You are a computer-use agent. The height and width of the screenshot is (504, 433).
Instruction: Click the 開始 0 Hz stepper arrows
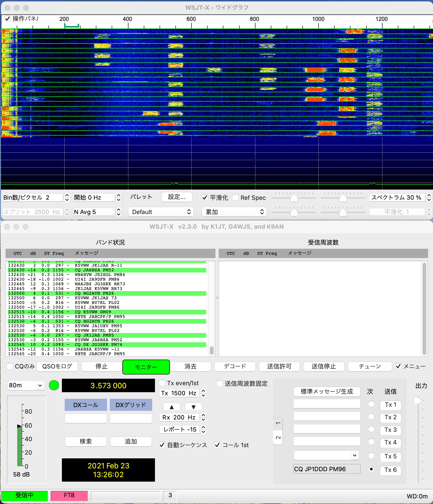coord(118,197)
